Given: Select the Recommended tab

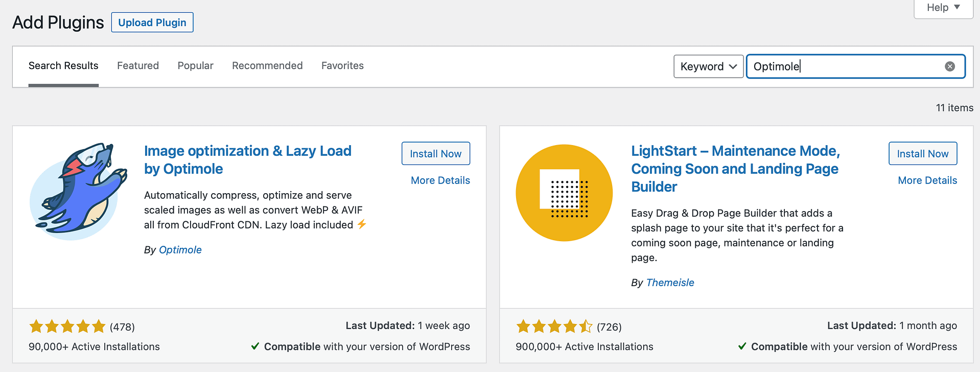Looking at the screenshot, I should coord(267,65).
